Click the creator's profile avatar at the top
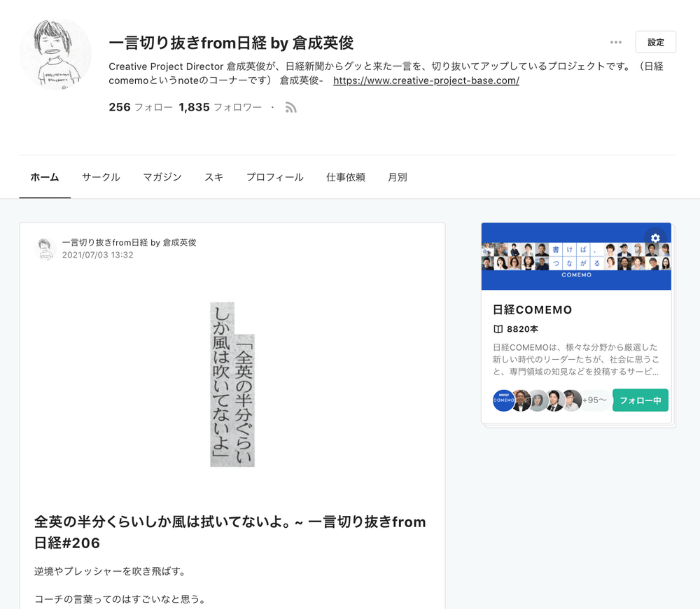 coord(55,53)
